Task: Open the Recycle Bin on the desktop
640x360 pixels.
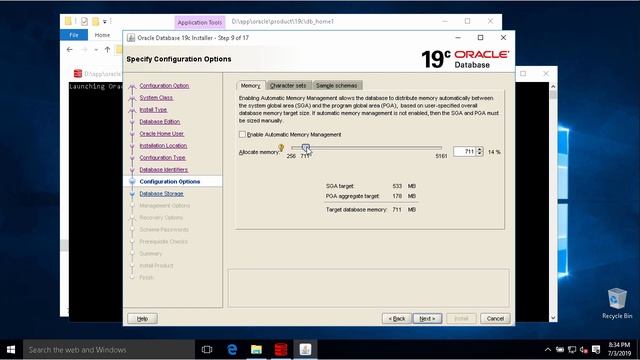Action: point(616,303)
